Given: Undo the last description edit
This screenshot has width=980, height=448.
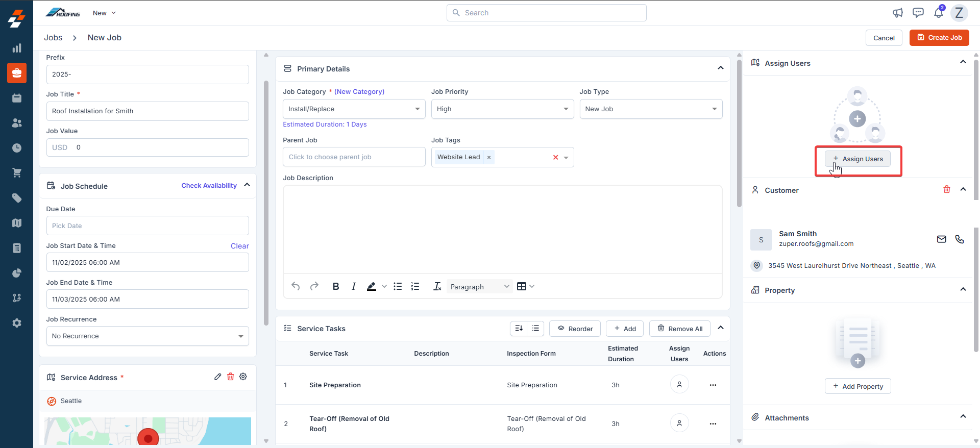Looking at the screenshot, I should (296, 286).
